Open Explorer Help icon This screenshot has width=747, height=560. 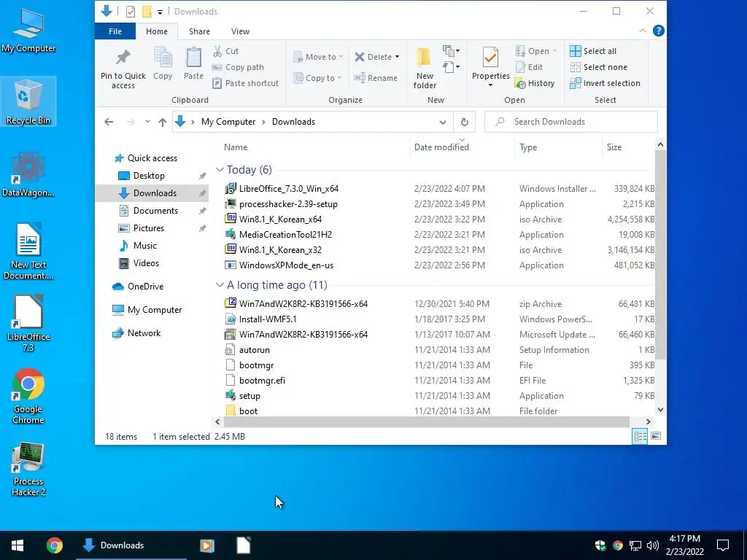point(659,31)
